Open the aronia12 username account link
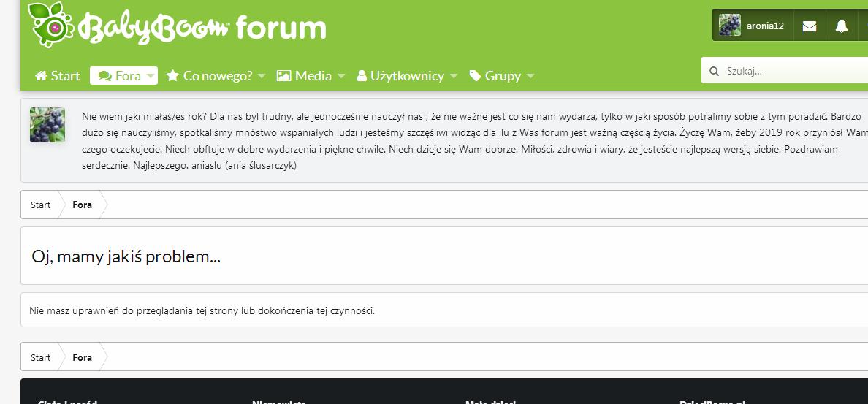The height and width of the screenshot is (404, 868). click(x=765, y=26)
